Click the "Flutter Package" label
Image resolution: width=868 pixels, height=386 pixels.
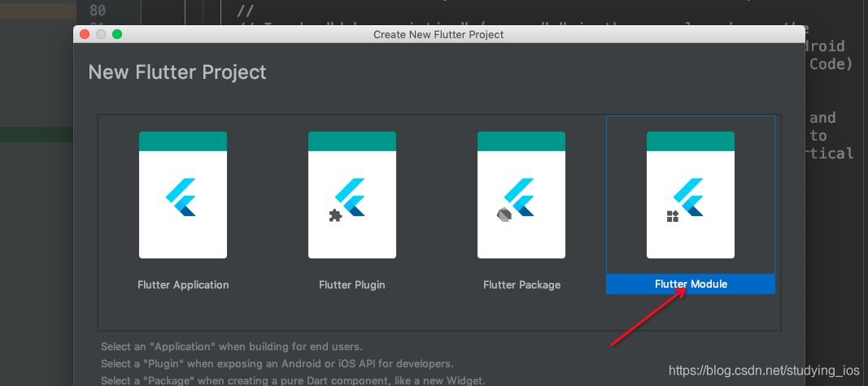click(x=522, y=284)
